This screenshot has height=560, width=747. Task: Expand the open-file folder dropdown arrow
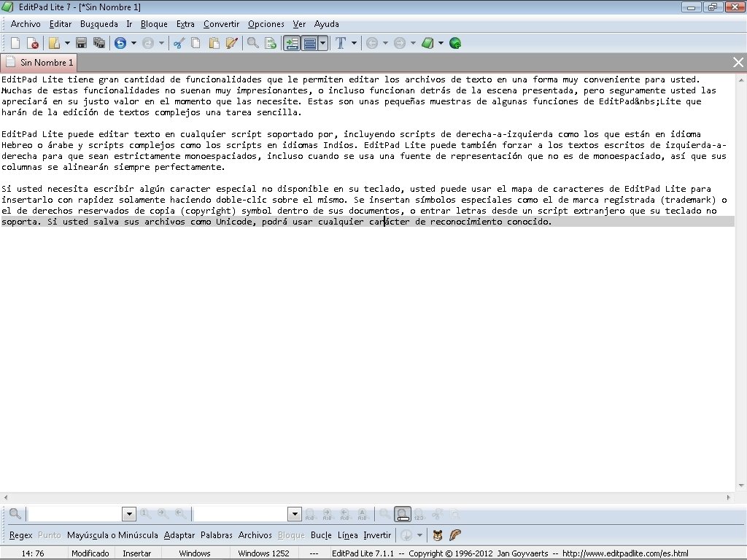point(67,43)
